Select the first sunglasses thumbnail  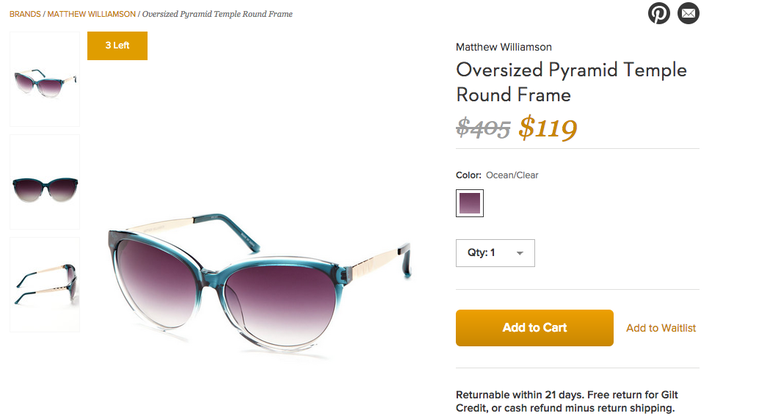[44, 80]
